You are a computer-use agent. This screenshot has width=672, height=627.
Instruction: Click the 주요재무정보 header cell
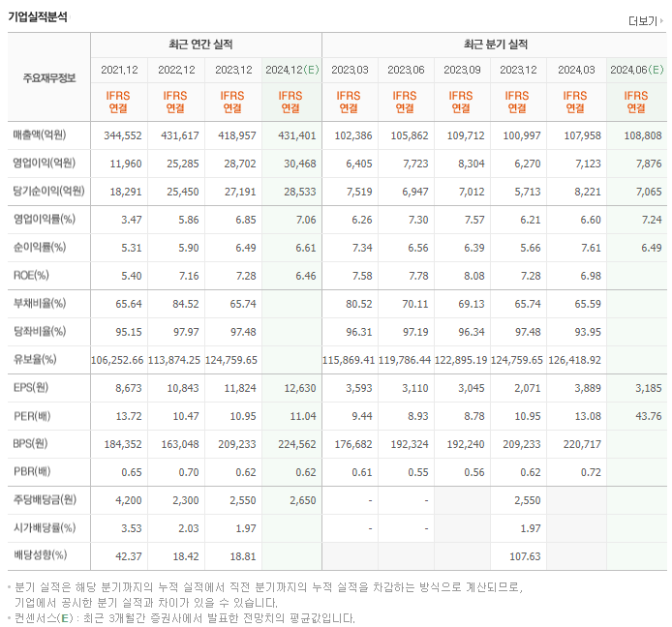click(48, 78)
